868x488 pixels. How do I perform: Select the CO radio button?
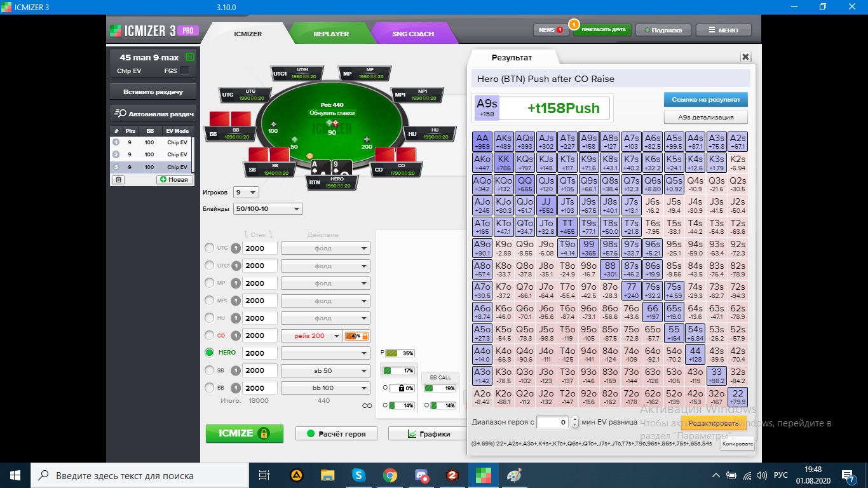(209, 335)
